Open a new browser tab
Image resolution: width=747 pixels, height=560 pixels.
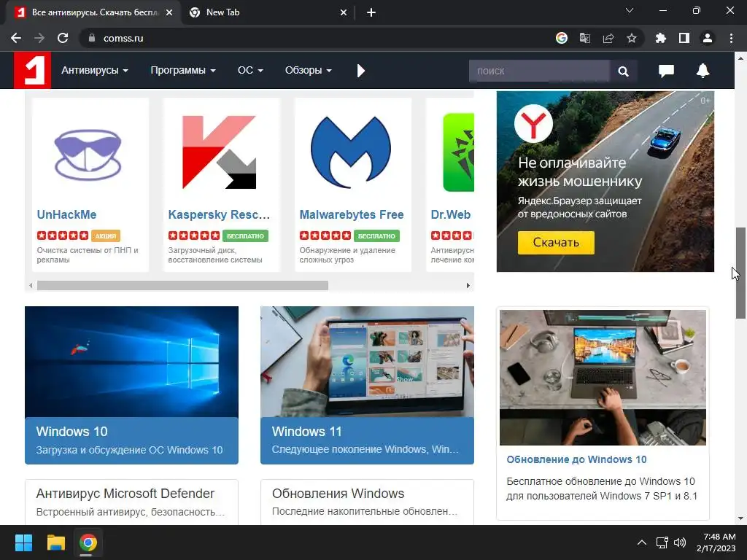(x=371, y=13)
